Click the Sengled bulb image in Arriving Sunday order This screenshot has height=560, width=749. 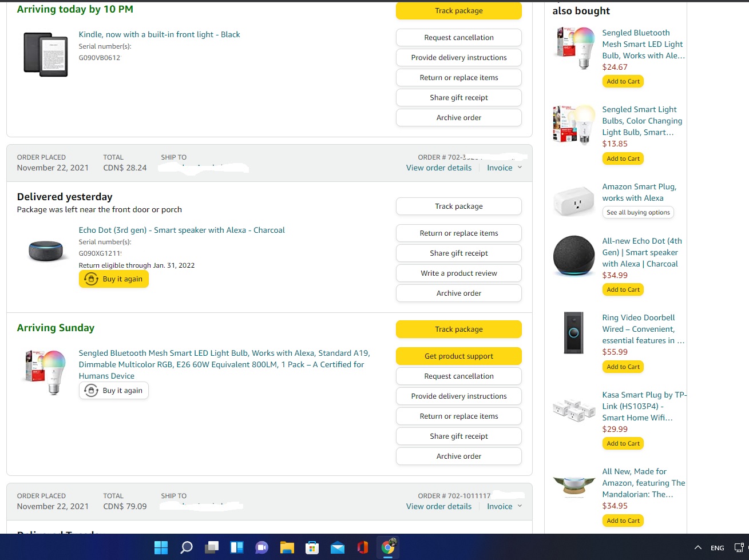(x=43, y=372)
